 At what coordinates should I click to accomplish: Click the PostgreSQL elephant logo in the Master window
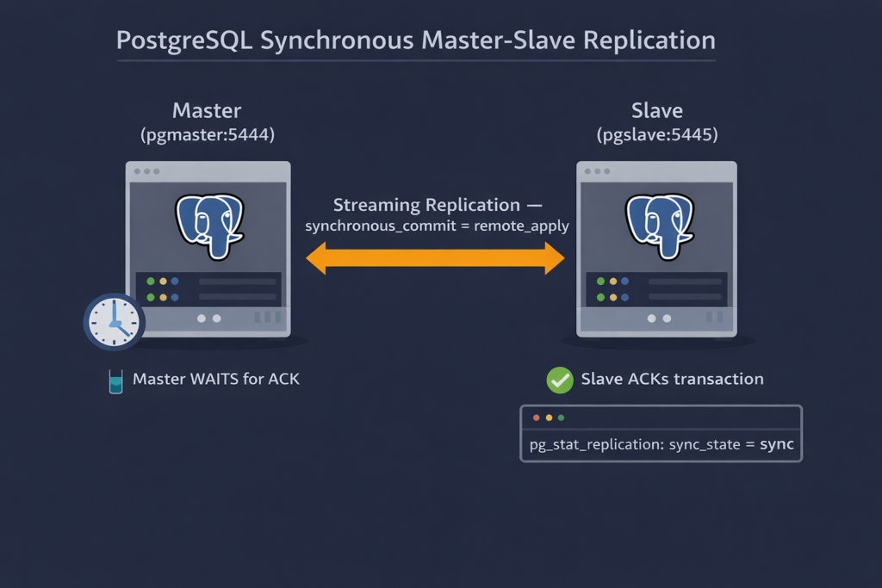209,224
